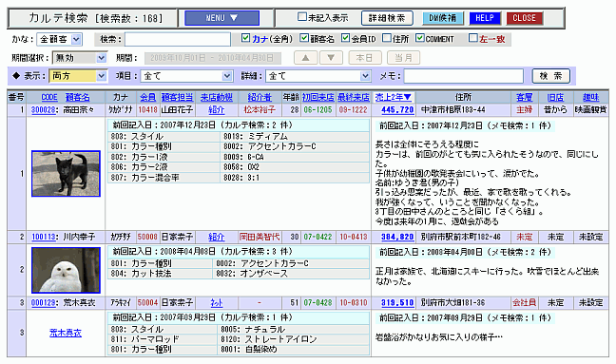Click the DM候補 button
The width and height of the screenshot is (616, 364).
443,18
